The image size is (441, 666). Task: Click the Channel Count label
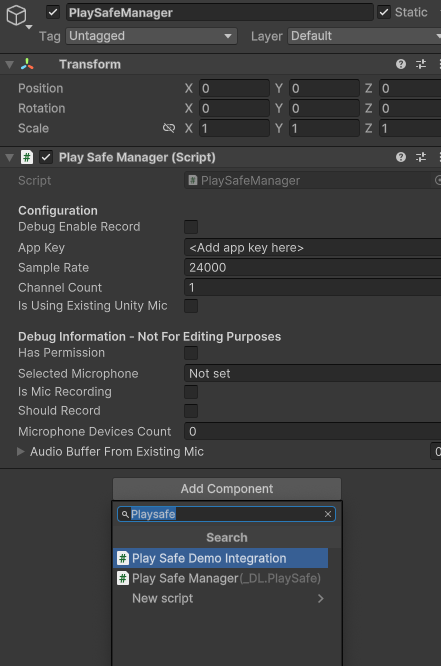[x=60, y=288]
